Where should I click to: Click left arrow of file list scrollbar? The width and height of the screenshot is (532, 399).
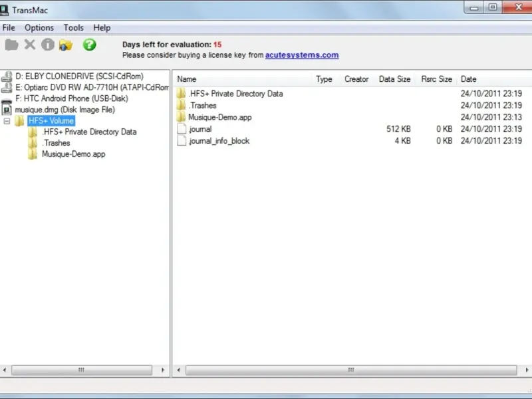click(x=178, y=370)
